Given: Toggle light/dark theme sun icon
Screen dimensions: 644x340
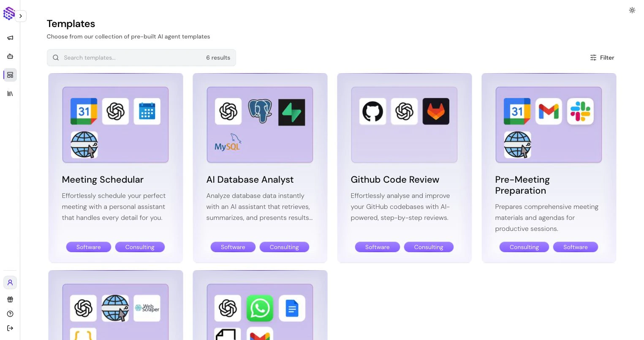Looking at the screenshot, I should tap(632, 10).
